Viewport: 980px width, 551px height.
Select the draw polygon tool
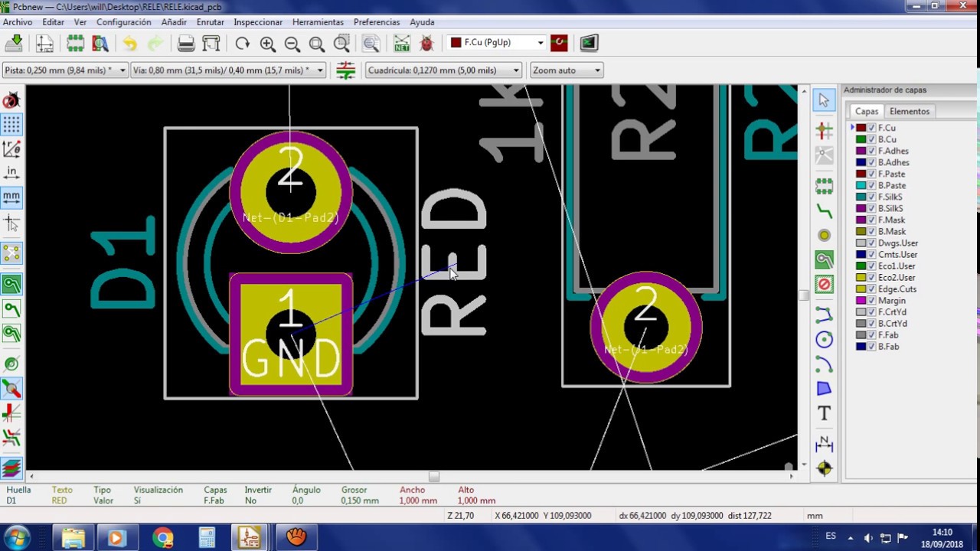(824, 389)
